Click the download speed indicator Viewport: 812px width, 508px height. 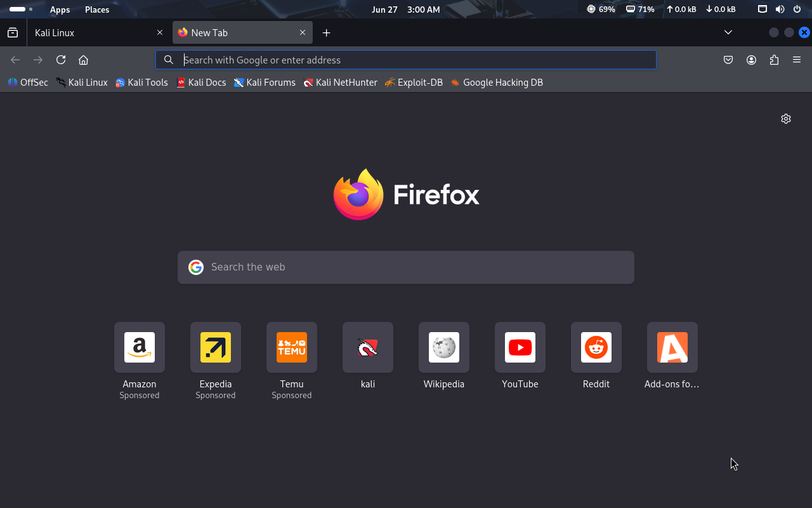721,10
